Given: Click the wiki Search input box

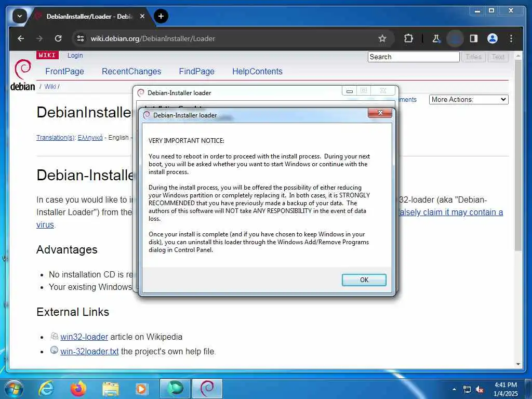Looking at the screenshot, I should pos(414,57).
